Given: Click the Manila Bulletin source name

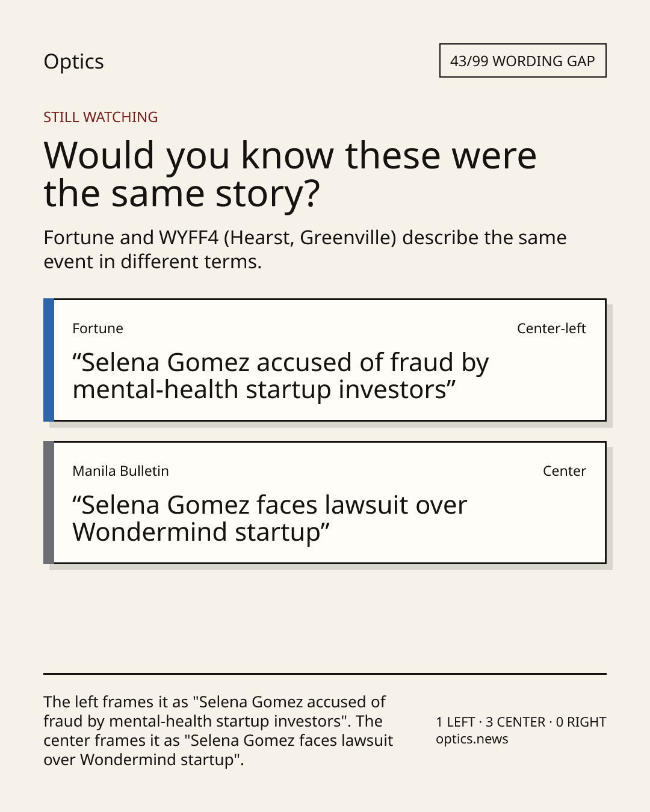Looking at the screenshot, I should point(120,471).
